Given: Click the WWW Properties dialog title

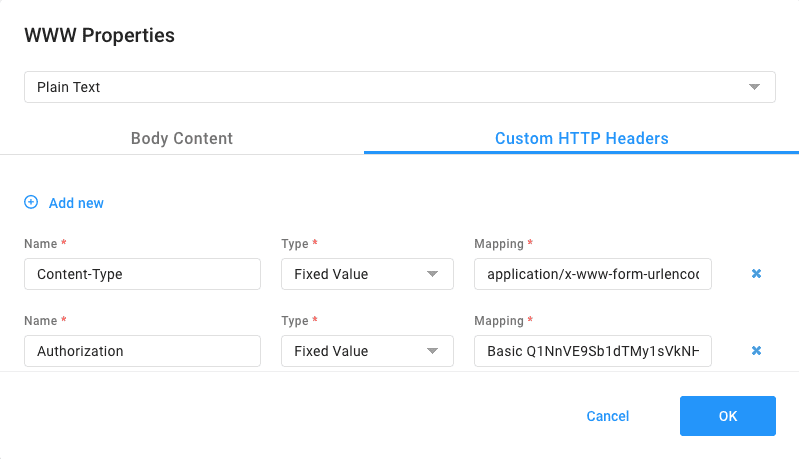Looking at the screenshot, I should pyautogui.click(x=99, y=36).
